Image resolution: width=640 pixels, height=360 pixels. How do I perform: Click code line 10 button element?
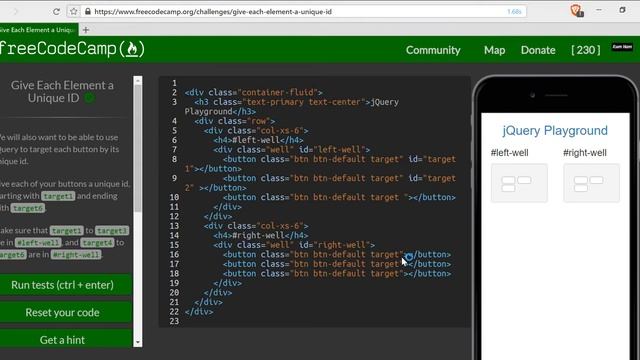(339, 197)
